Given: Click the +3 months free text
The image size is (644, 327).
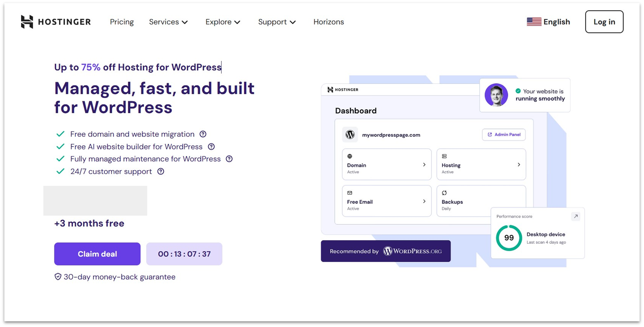Looking at the screenshot, I should coord(89,224).
